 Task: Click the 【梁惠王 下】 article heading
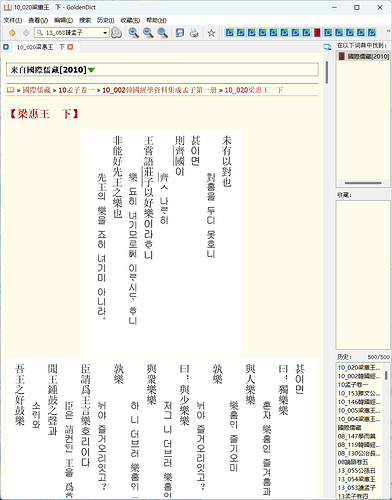point(44,114)
